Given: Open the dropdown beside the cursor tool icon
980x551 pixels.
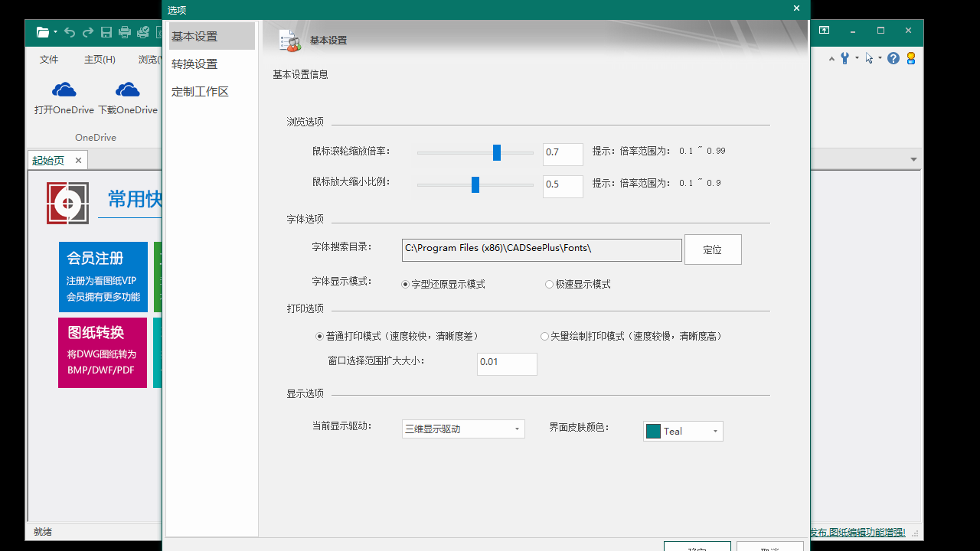Looking at the screenshot, I should pyautogui.click(x=879, y=57).
